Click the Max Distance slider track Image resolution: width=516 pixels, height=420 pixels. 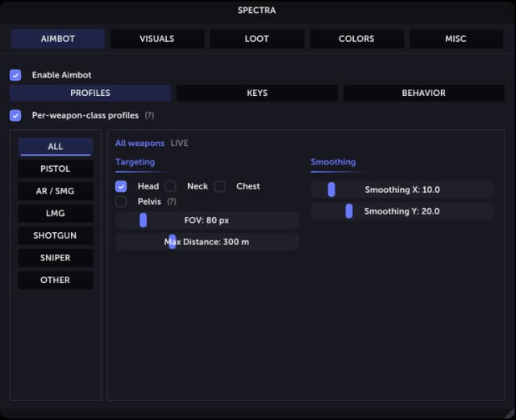pos(207,242)
